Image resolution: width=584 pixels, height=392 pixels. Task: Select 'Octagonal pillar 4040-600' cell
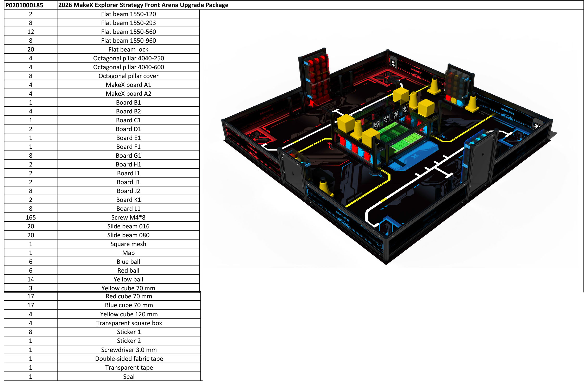[x=128, y=67]
